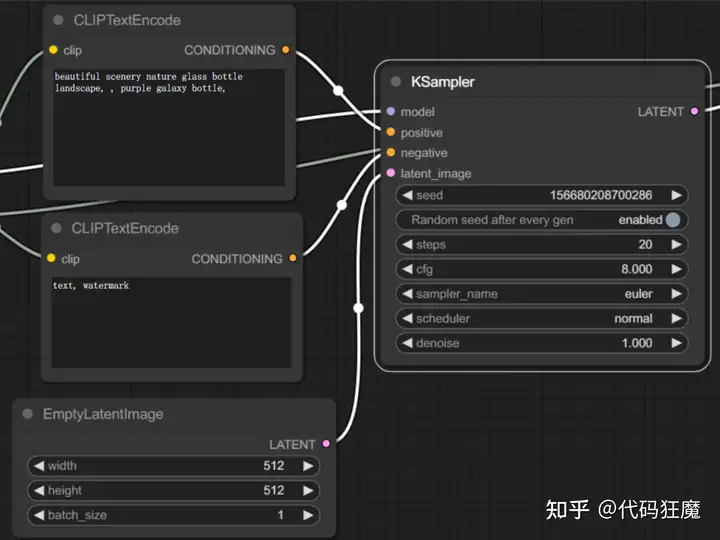Click into the beautiful scenery prompt text box
The height and width of the screenshot is (540, 720).
[x=169, y=127]
